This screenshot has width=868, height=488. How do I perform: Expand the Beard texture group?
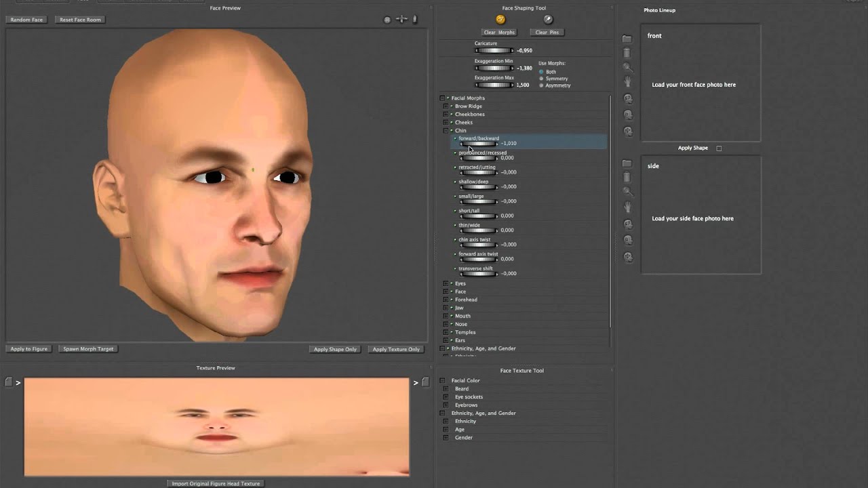[446, 389]
